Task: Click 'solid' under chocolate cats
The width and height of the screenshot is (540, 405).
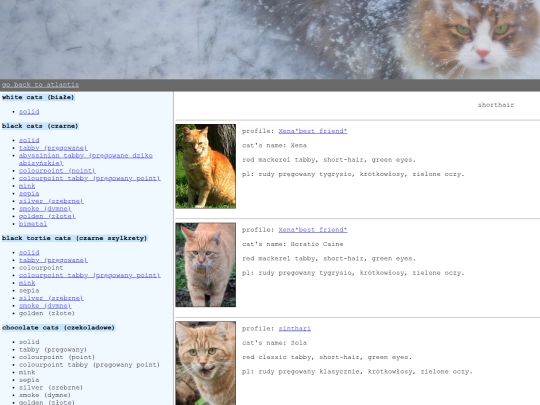Action: tap(29, 342)
